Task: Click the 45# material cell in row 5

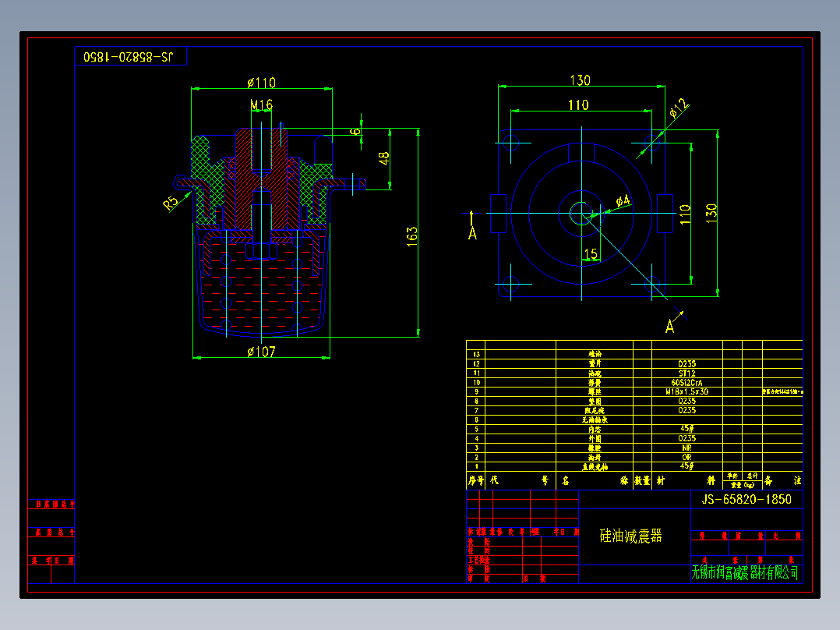Action: coord(686,429)
